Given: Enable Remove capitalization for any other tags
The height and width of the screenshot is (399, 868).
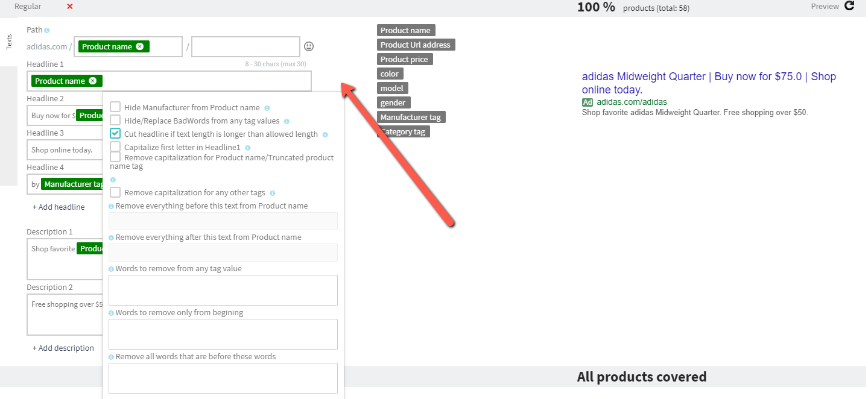Looking at the screenshot, I should click(115, 193).
